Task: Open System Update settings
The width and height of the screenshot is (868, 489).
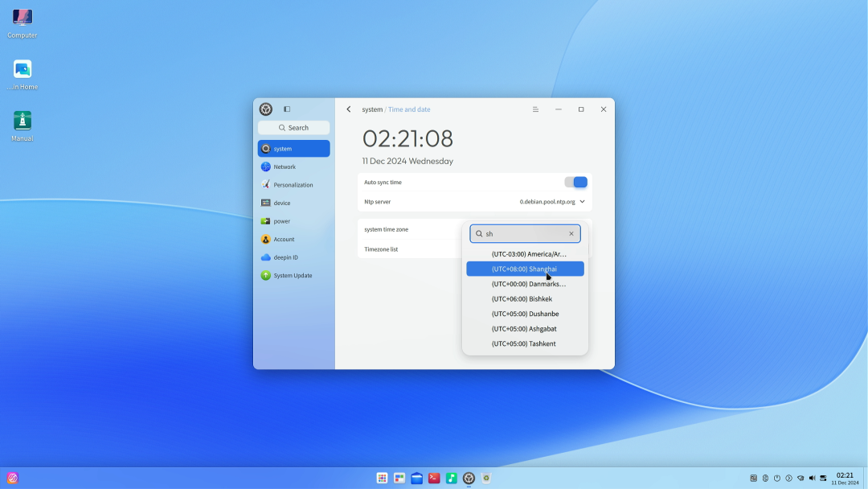Action: coord(293,275)
